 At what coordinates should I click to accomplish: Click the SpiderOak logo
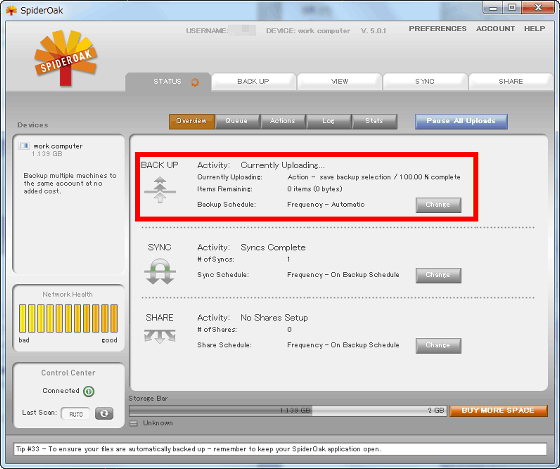tap(66, 58)
